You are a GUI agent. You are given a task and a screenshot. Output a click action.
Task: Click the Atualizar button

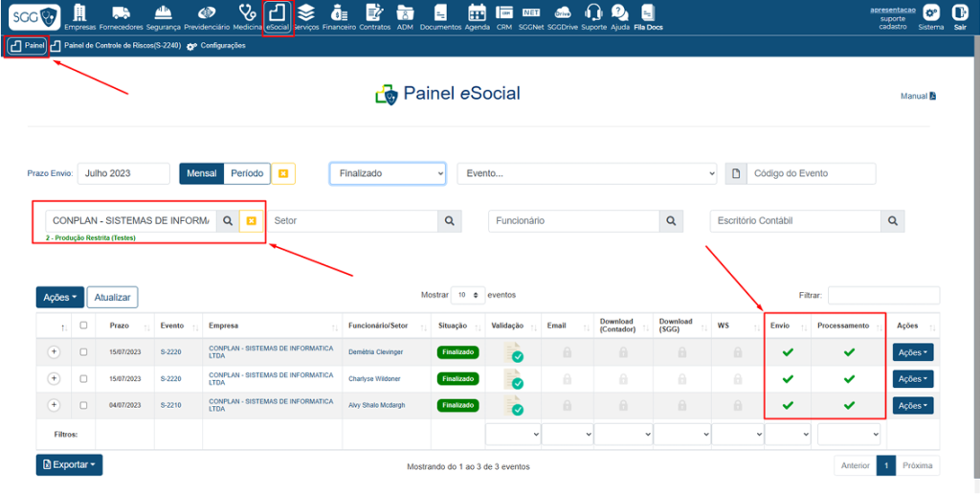click(x=113, y=298)
